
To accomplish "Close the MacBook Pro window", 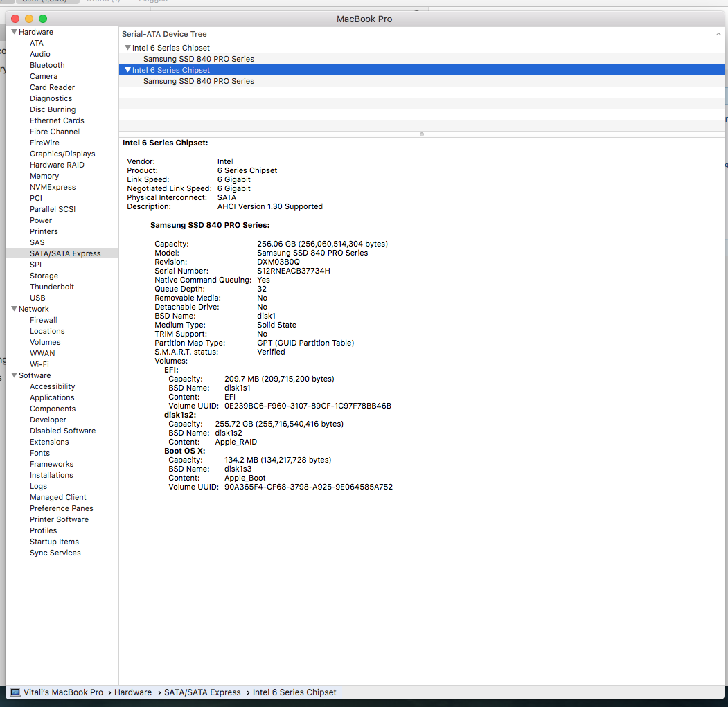I will [x=15, y=19].
